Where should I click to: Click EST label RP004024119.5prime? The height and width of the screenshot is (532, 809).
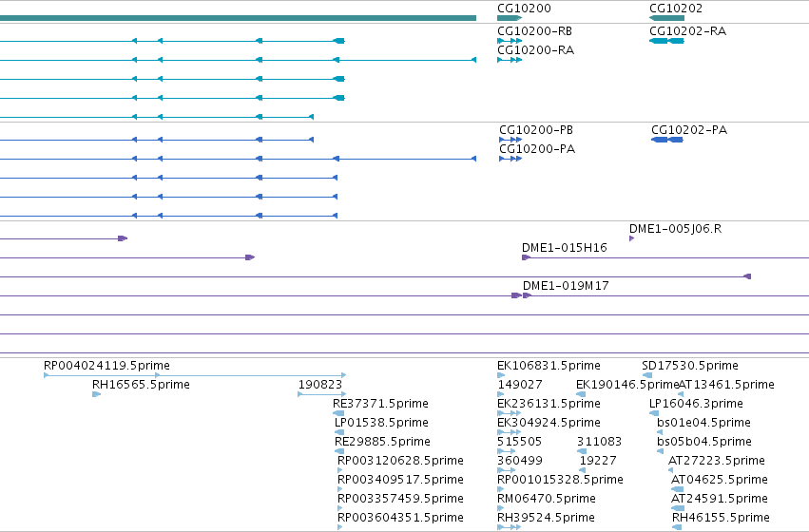(x=106, y=366)
